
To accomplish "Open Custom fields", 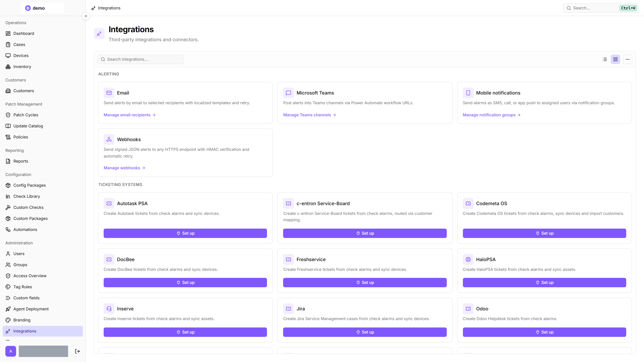I will 43,298.
